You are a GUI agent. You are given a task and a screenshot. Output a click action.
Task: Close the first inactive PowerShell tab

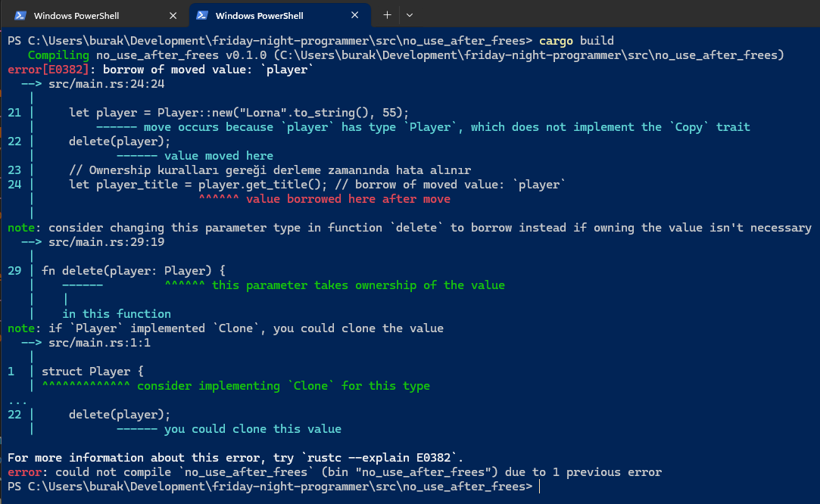coord(173,15)
